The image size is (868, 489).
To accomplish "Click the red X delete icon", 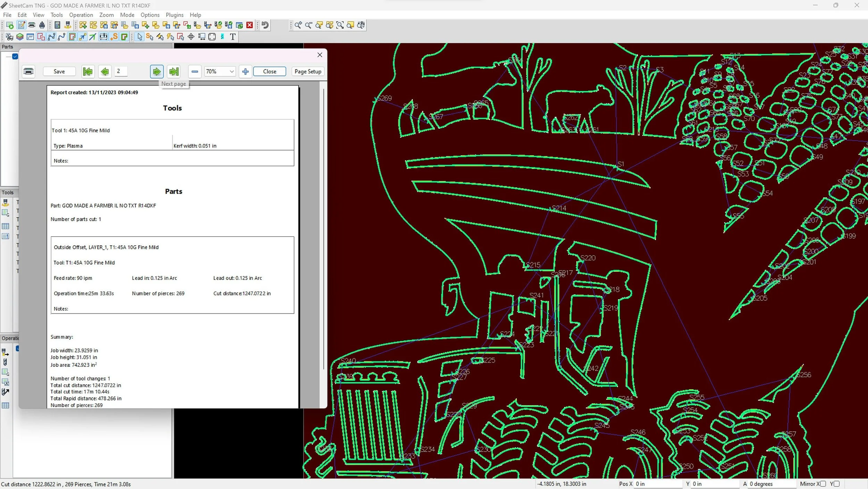I will (249, 25).
